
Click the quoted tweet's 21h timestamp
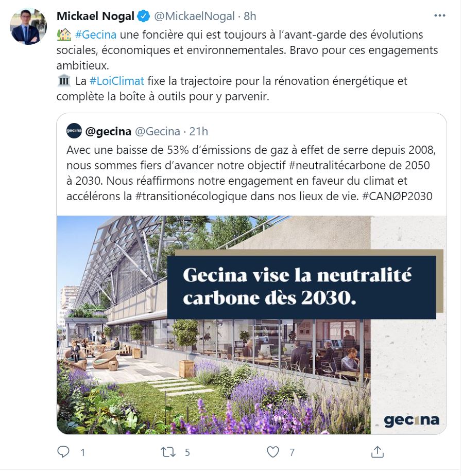[199, 131]
